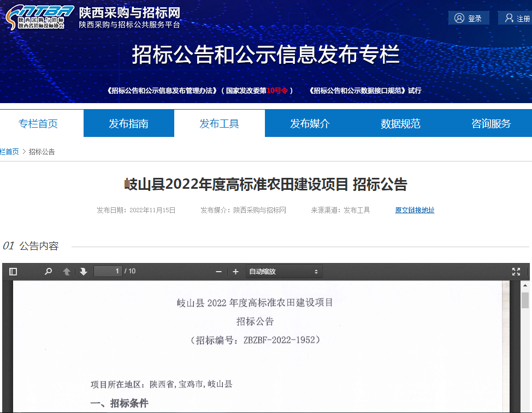Screen dimensions: 532x413
Task: Open the 原文链接地址 link
Action: click(x=415, y=210)
